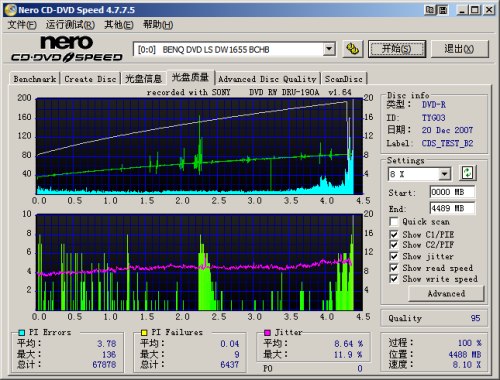The width and height of the screenshot is (500, 380).
Task: Open the 其他(E) menu
Action: (119, 25)
